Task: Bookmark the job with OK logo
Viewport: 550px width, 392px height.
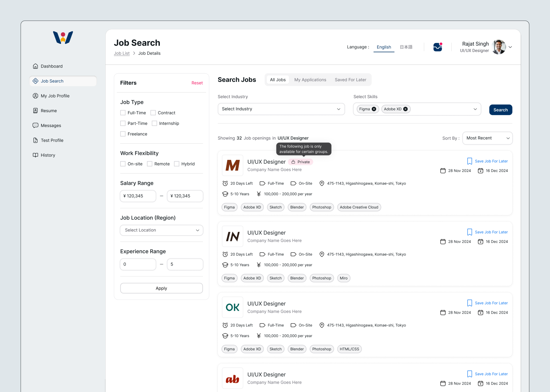Action: click(x=470, y=303)
